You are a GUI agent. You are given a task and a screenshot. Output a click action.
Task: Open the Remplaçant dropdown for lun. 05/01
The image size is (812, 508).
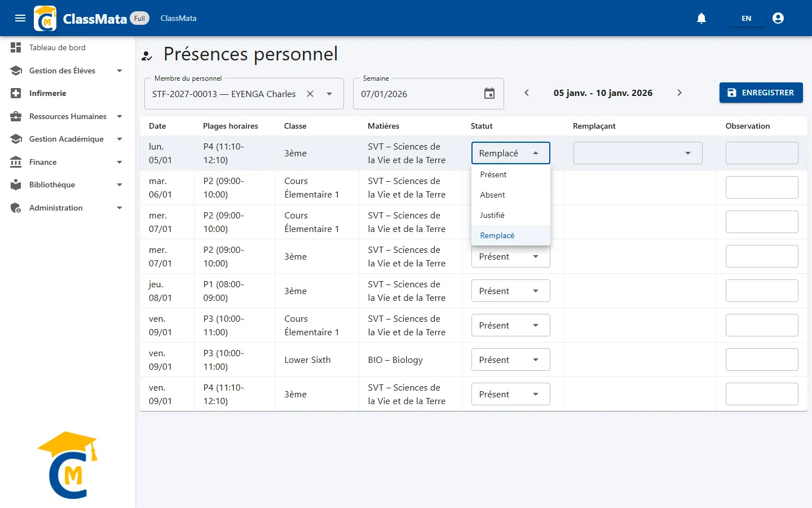638,153
